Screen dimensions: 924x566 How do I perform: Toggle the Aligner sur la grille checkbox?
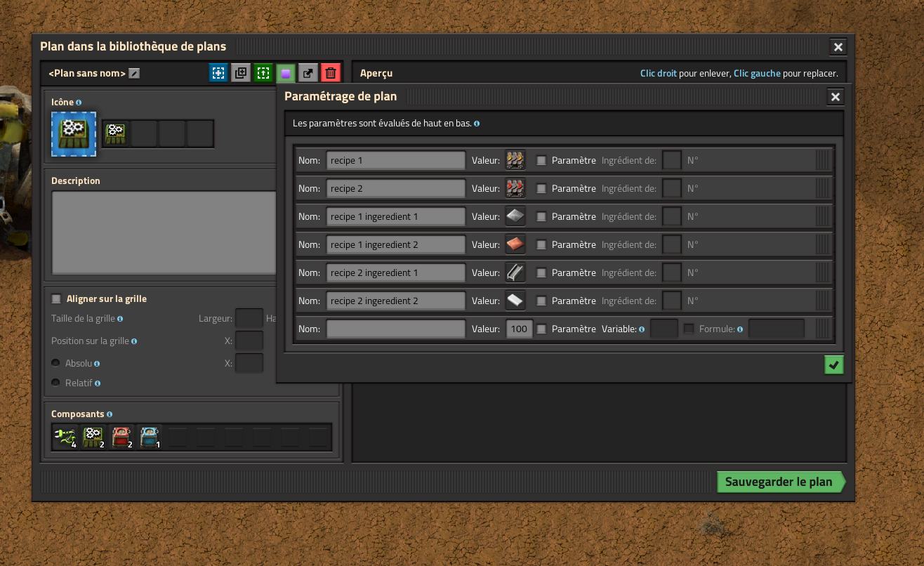coord(57,299)
